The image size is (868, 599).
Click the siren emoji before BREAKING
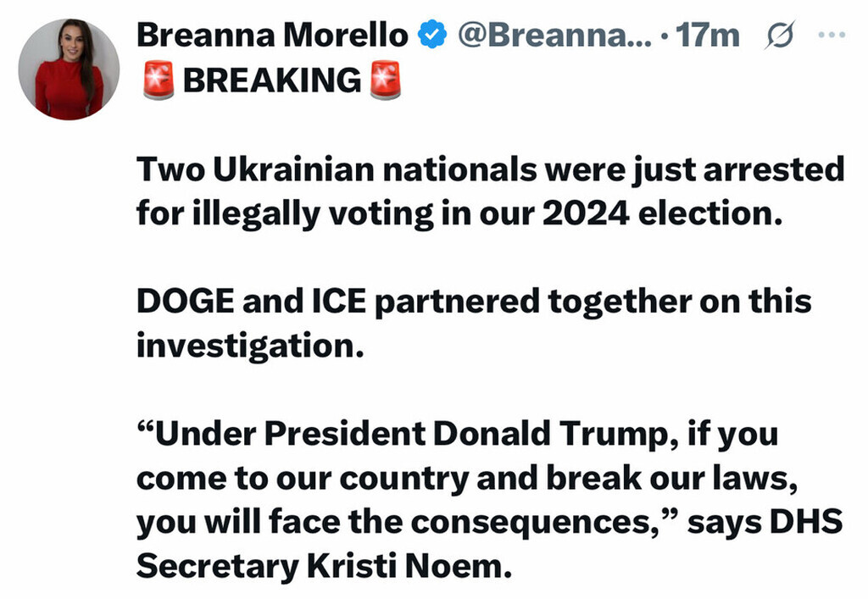[159, 81]
